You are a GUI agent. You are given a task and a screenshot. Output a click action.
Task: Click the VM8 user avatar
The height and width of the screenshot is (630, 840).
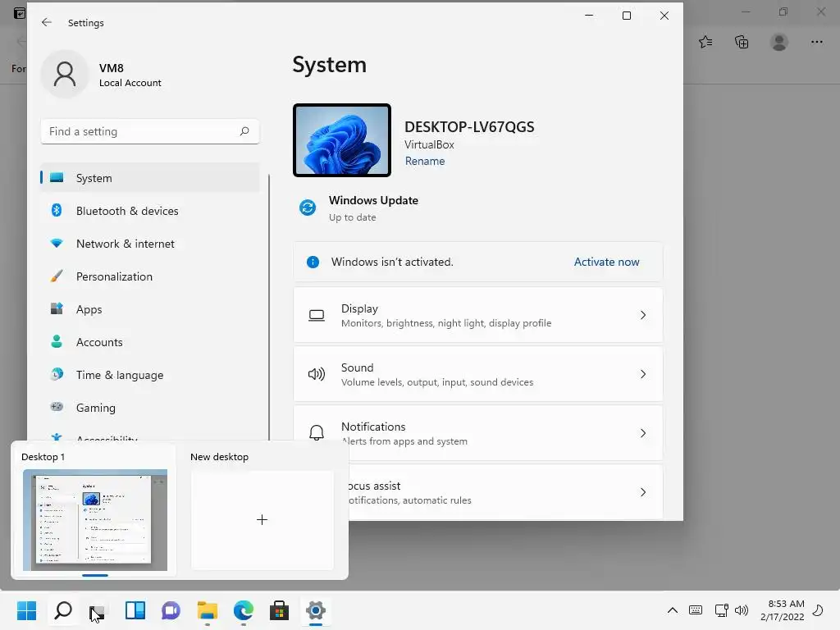tap(65, 75)
